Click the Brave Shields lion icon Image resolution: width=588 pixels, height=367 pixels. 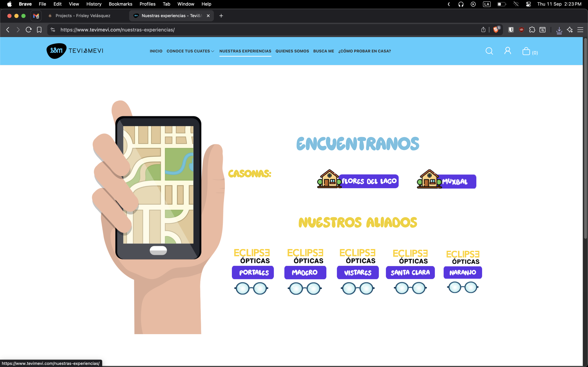496,30
